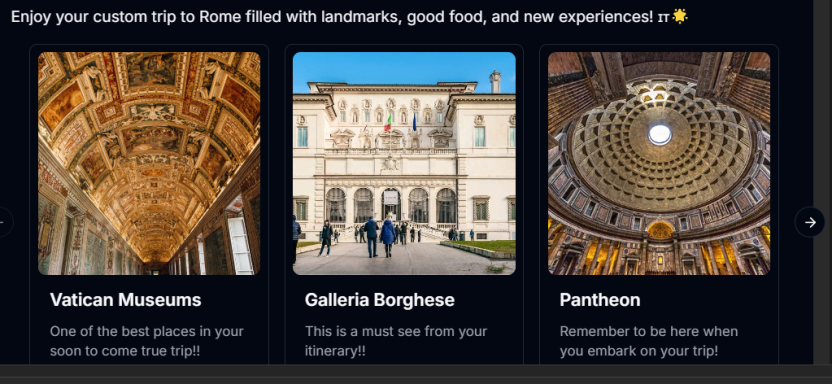Click the bright window in the Vatican corridor
This screenshot has width=832, height=384.
click(240, 245)
